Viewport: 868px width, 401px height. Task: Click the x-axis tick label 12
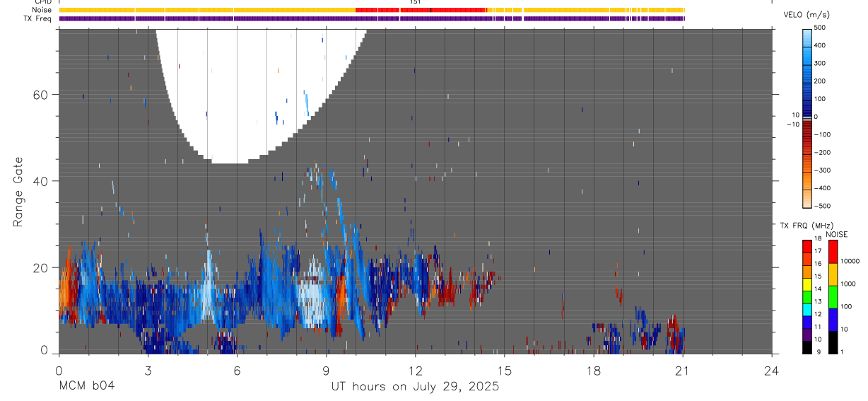pyautogui.click(x=415, y=371)
